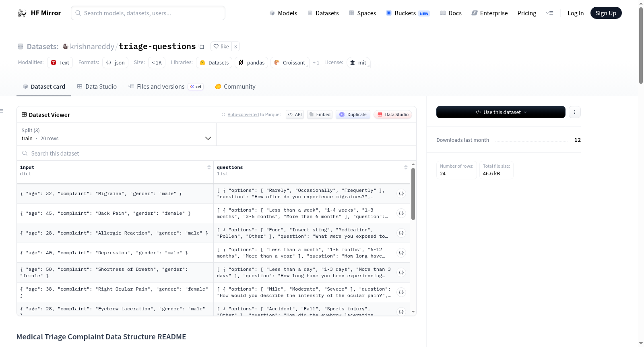
Task: Open the more options vertical dots menu
Action: point(575,112)
